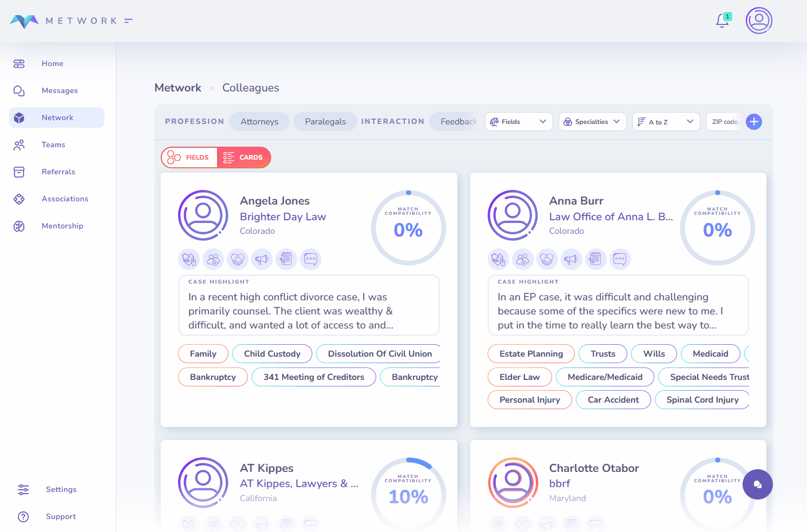
Task: Click Anna Burr's handshake heart icon
Action: point(547,259)
